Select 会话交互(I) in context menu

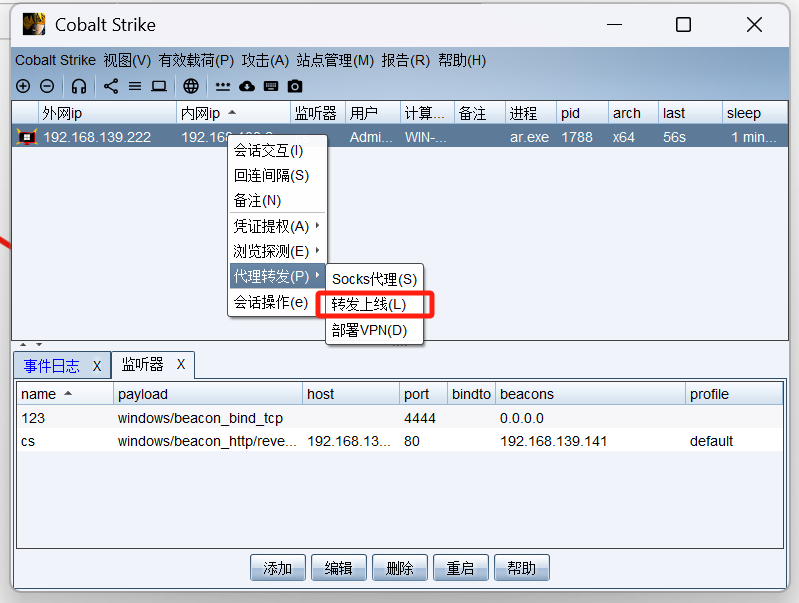[277, 151]
